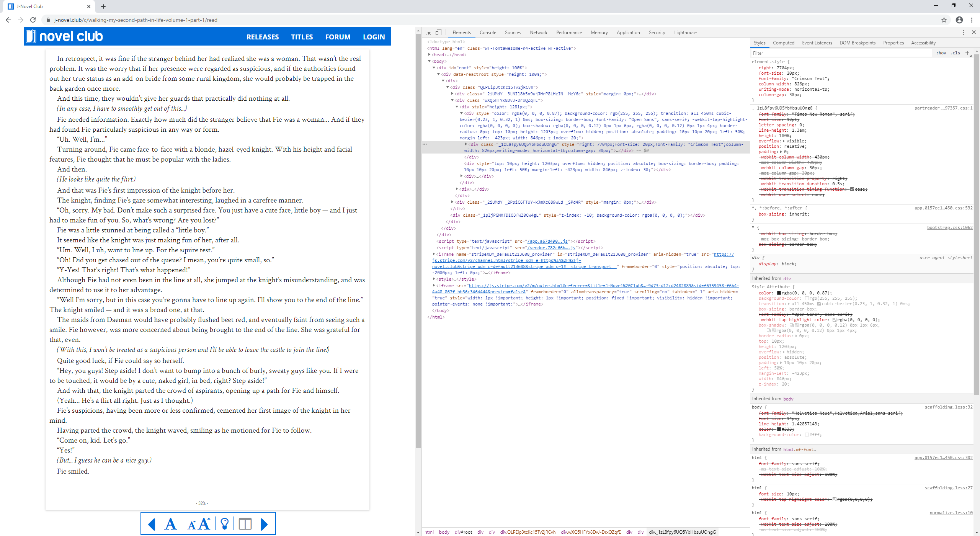This screenshot has height=536, width=980.
Task: Go to the next page with the right arrow
Action: (264, 524)
